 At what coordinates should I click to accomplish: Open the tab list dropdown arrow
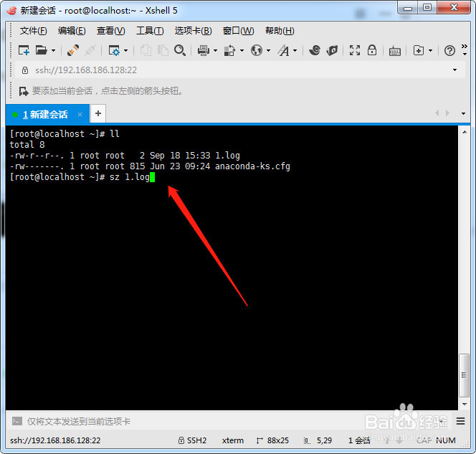pyautogui.click(x=463, y=113)
